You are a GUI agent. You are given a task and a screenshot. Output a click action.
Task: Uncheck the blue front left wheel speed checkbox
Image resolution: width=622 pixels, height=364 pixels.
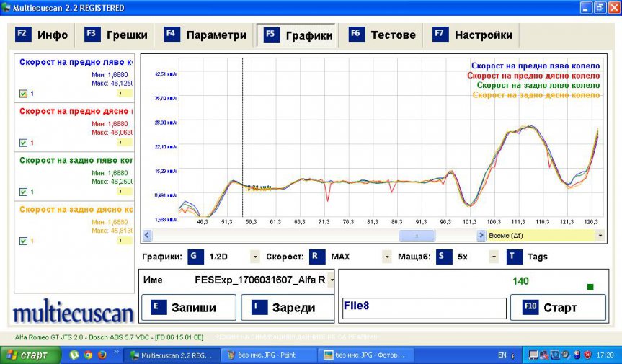(x=23, y=94)
